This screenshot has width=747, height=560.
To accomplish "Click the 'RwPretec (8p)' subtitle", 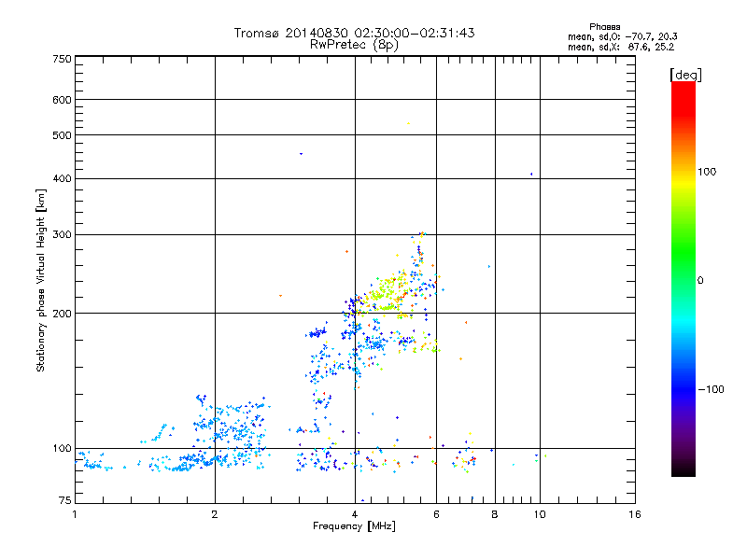I will [354, 45].
